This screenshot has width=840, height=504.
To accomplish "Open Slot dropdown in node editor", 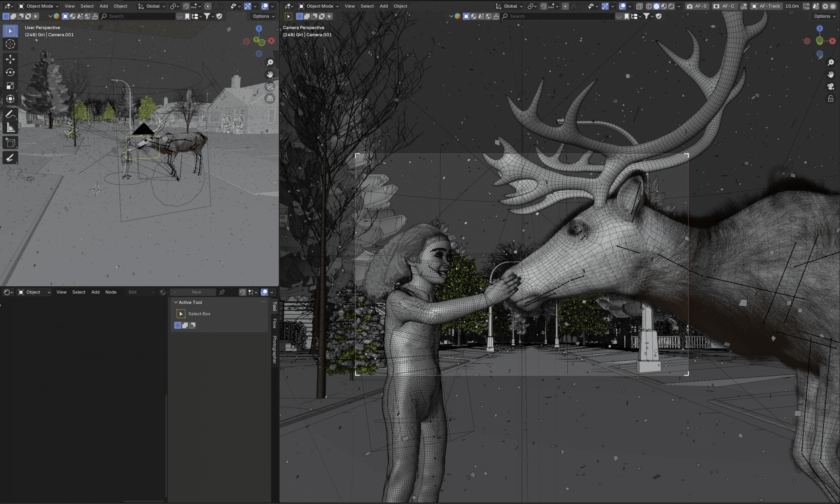I will [141, 292].
